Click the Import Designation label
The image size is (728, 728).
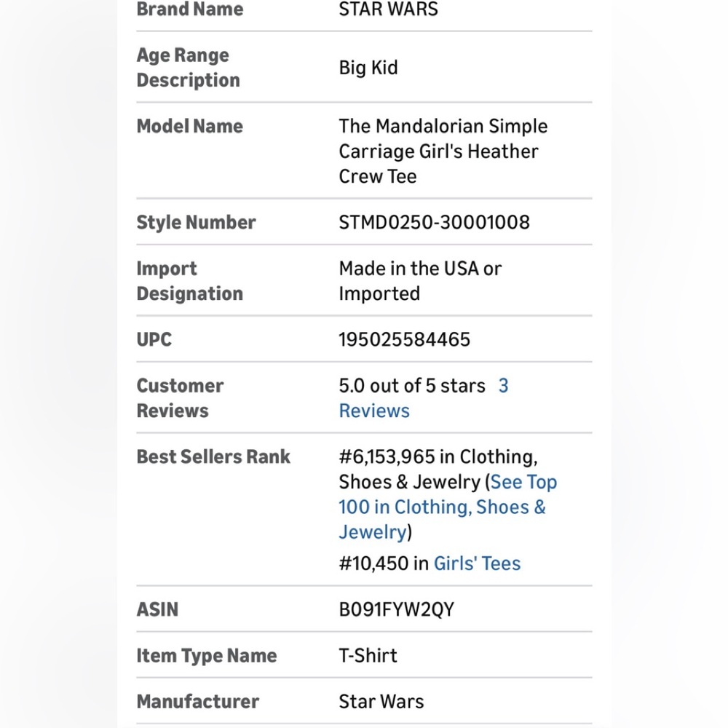pos(189,281)
